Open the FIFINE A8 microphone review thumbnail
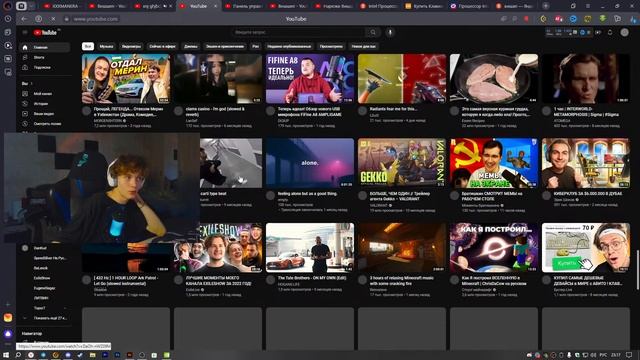640x360 pixels. 310,78
